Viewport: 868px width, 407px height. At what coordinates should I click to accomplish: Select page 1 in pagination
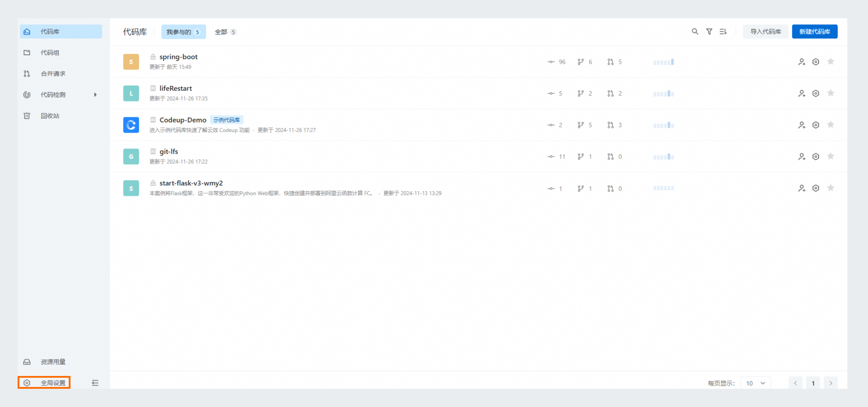tap(813, 383)
